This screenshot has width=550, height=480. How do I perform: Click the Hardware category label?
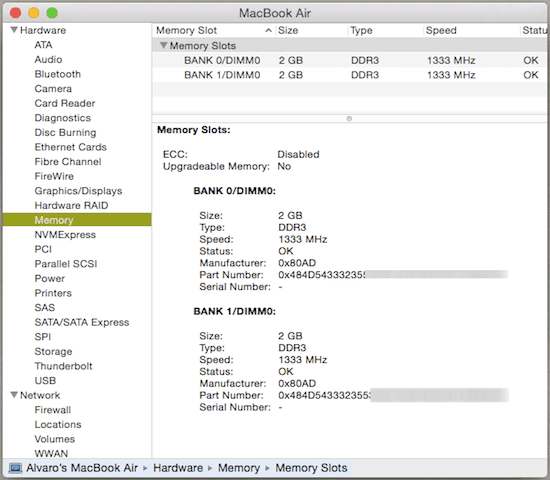pyautogui.click(x=43, y=30)
